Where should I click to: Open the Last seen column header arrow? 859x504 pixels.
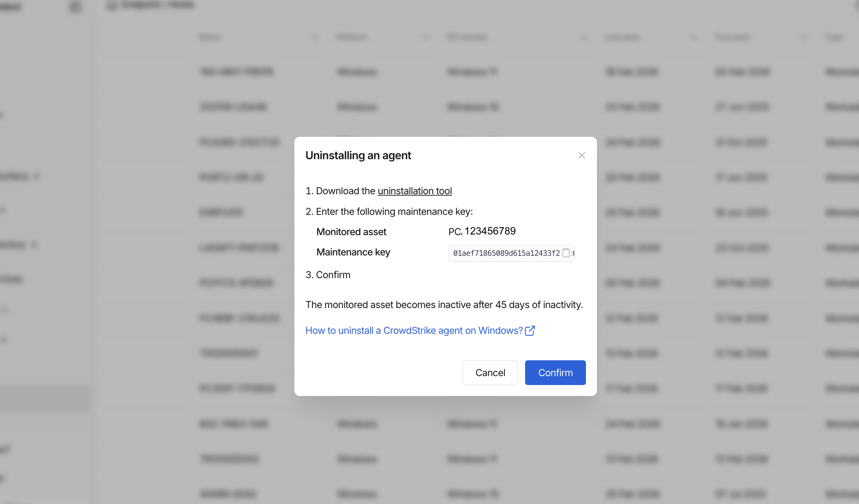click(694, 37)
